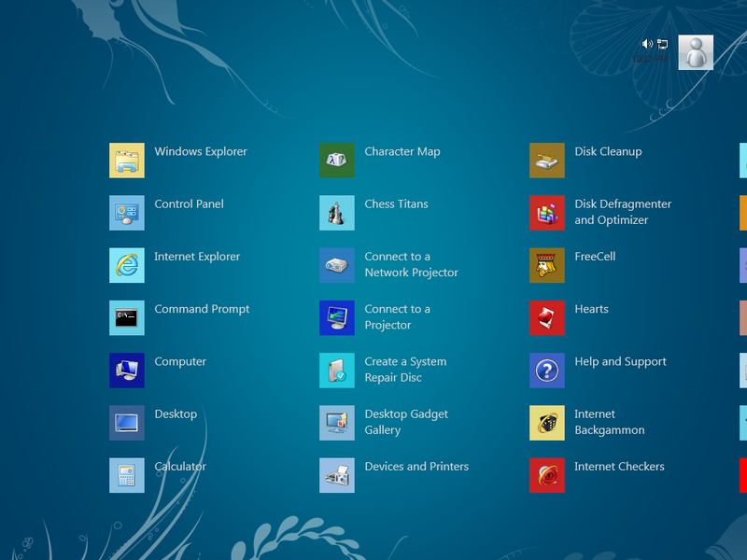Select the "Control Panel" label

pos(189,203)
